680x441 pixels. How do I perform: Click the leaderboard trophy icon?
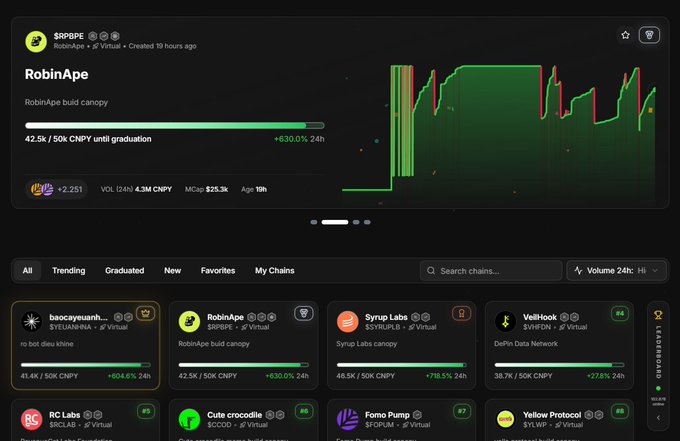pyautogui.click(x=658, y=315)
